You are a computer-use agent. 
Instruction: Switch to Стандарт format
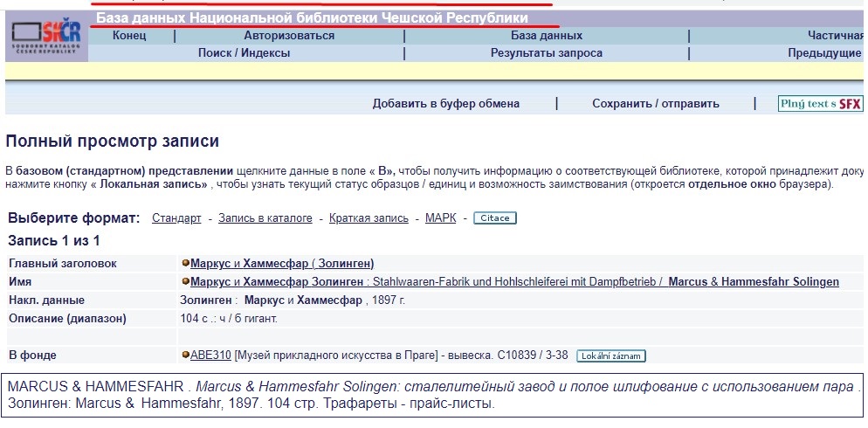(x=176, y=218)
